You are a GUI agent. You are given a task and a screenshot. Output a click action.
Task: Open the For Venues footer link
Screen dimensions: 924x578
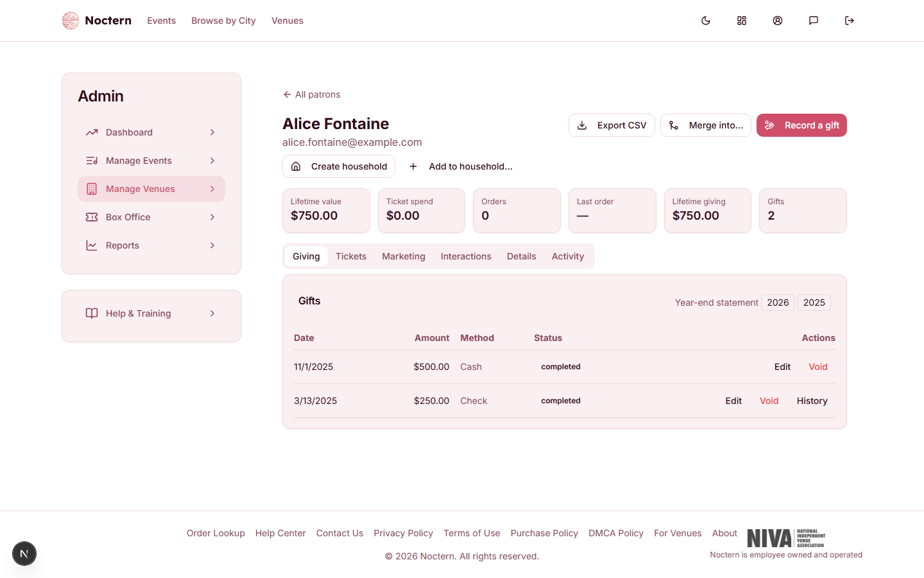click(678, 533)
